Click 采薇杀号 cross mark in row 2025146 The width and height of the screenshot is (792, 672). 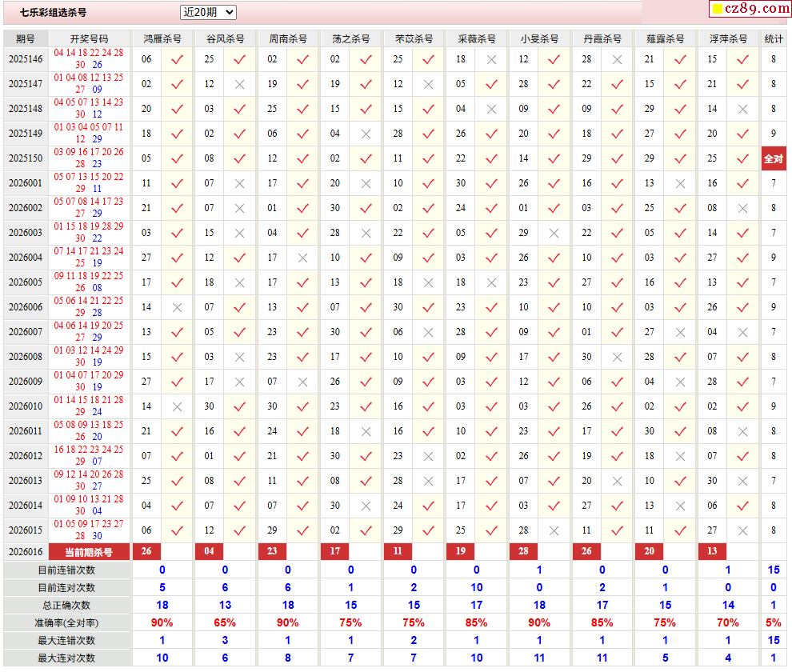click(x=491, y=59)
